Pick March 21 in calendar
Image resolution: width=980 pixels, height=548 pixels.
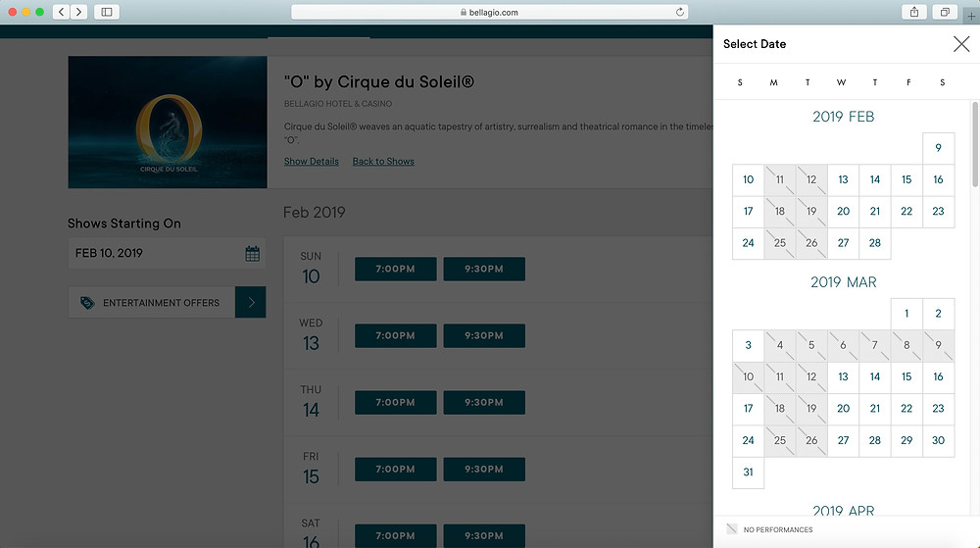pos(875,409)
